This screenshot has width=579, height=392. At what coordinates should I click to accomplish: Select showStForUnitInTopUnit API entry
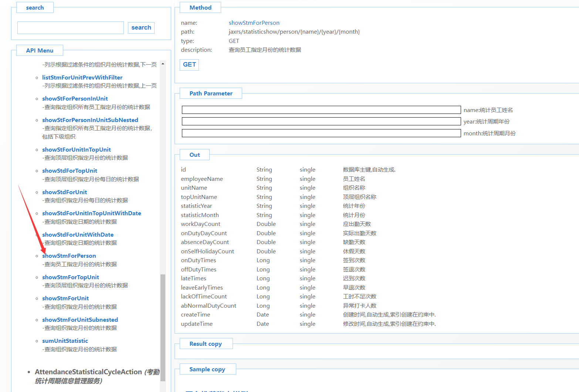(77, 150)
